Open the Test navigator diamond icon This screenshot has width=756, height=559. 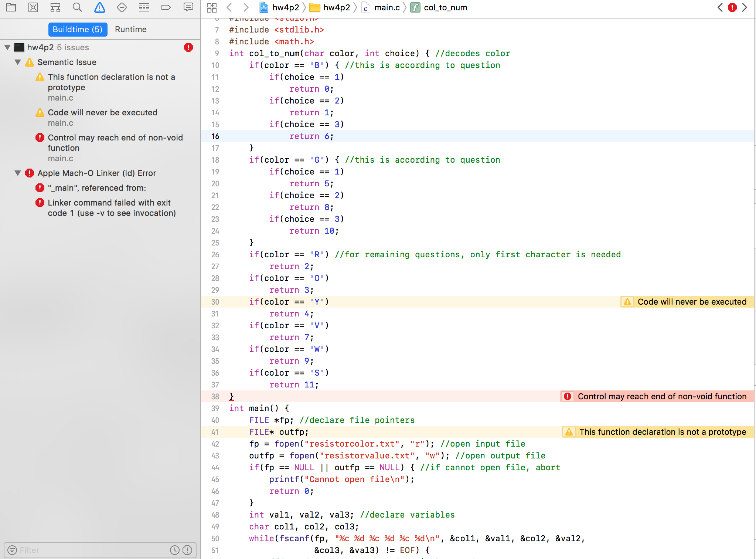pos(122,7)
